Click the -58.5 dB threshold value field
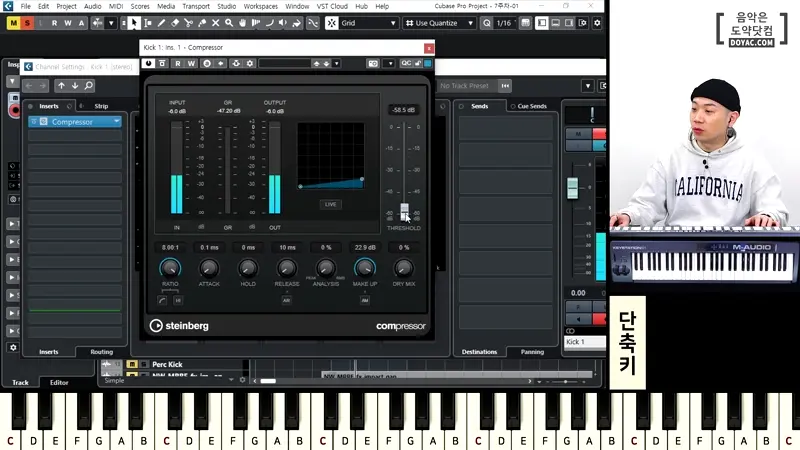 coord(404,110)
